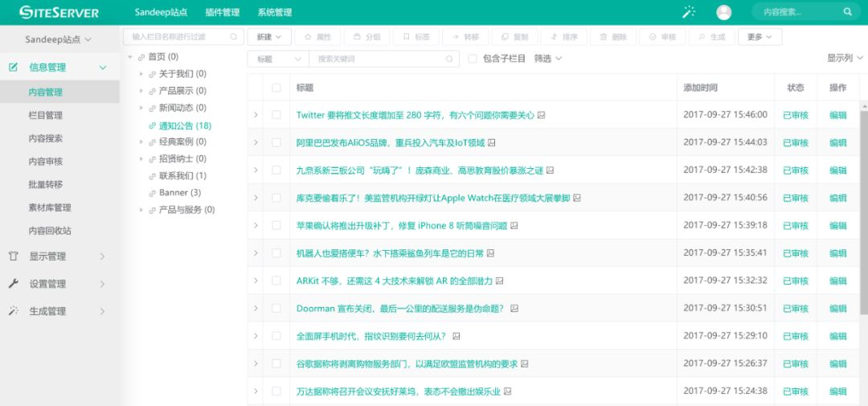Click link icon beside 通知公告
868x406 pixels.
152,125
